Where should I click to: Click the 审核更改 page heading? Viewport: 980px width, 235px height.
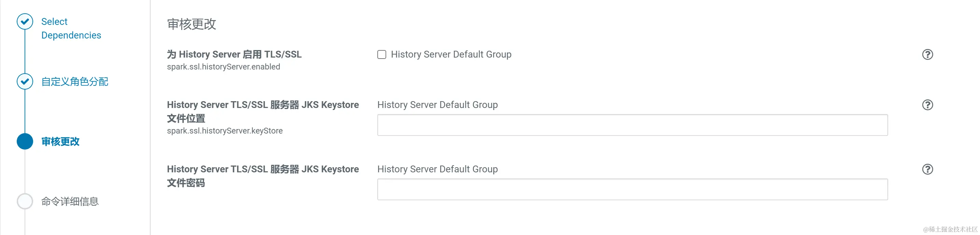pos(191,24)
